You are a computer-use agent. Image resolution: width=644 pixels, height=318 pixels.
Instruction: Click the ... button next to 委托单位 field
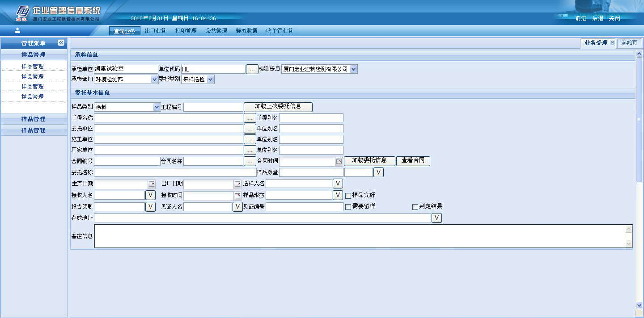pos(250,129)
